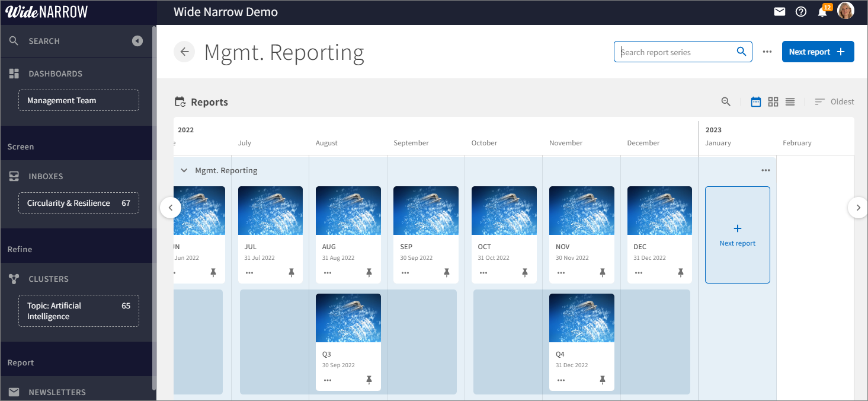Switch to grid view

coord(773,102)
